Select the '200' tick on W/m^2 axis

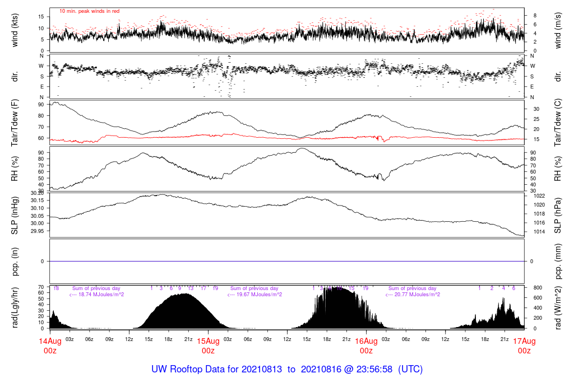(x=538, y=318)
